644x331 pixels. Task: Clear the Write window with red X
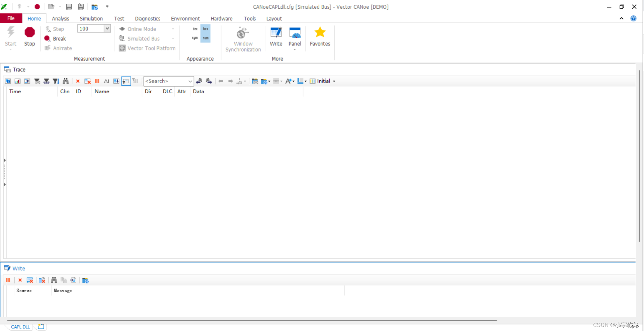tap(20, 280)
